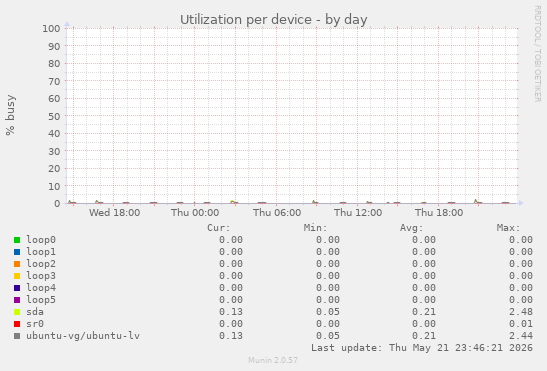Click the Thu 06:00 axis label
The height and width of the screenshot is (371, 547).
coord(277,213)
